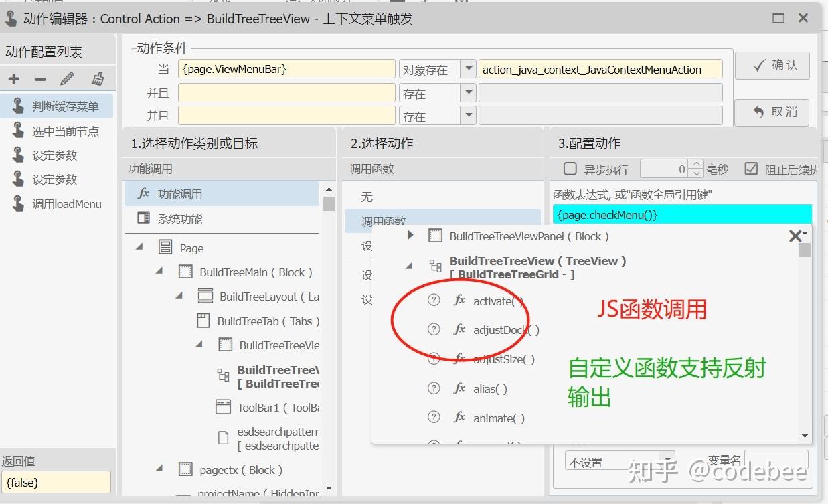Select the pencil edit icon above the action list
Screen dimensions: 828x504
pyautogui.click(x=66, y=78)
